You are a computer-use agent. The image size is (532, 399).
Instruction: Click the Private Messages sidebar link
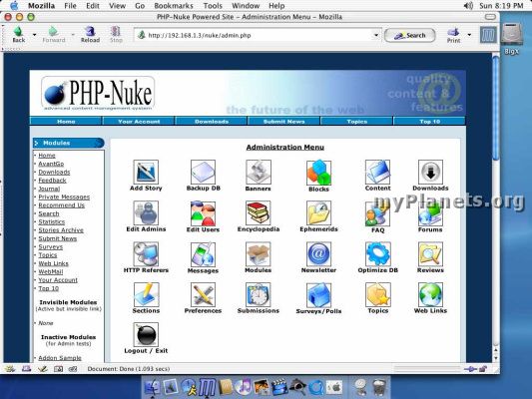coord(64,197)
